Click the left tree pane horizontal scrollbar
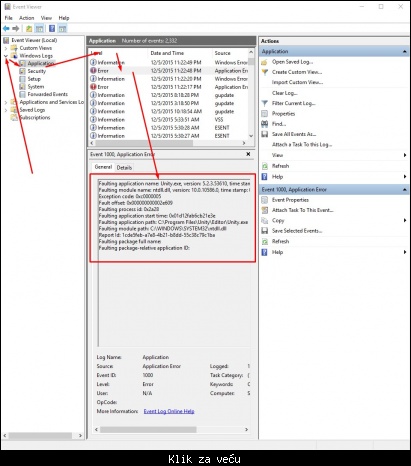The image size is (411, 466). tap(40, 435)
